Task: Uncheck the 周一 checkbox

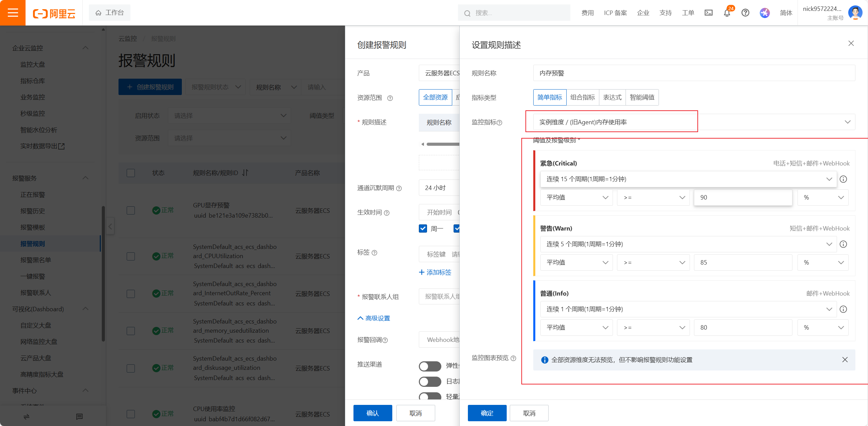Action: coord(423,228)
